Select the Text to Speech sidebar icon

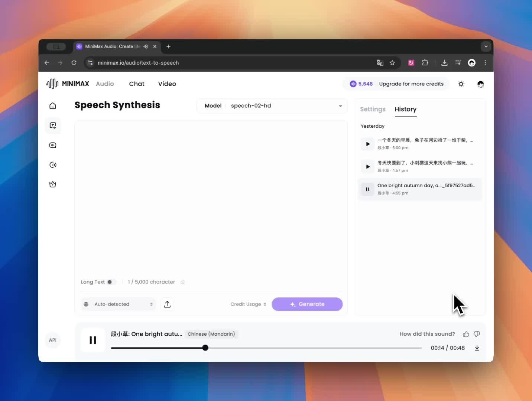click(53, 125)
